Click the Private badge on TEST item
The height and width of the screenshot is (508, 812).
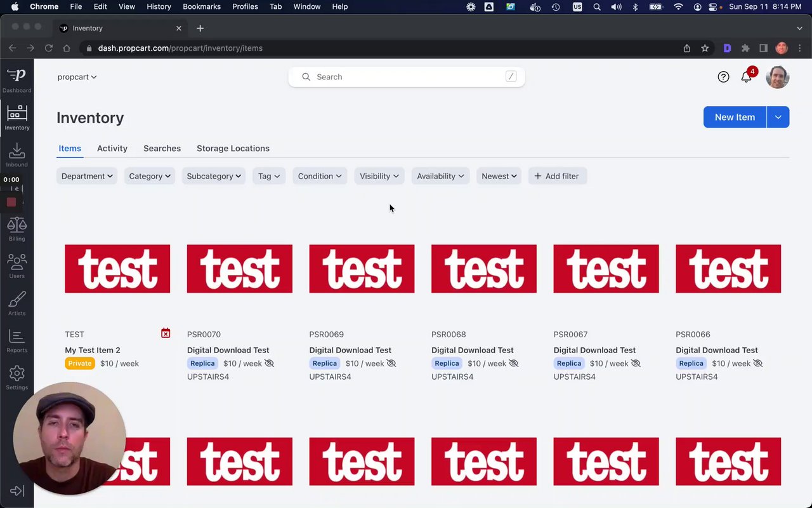coord(80,363)
